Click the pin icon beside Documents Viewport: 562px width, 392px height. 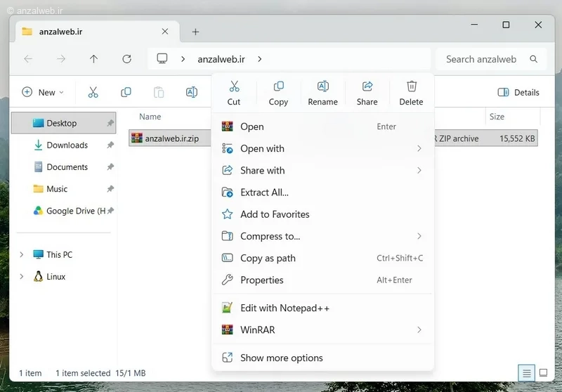coord(110,167)
